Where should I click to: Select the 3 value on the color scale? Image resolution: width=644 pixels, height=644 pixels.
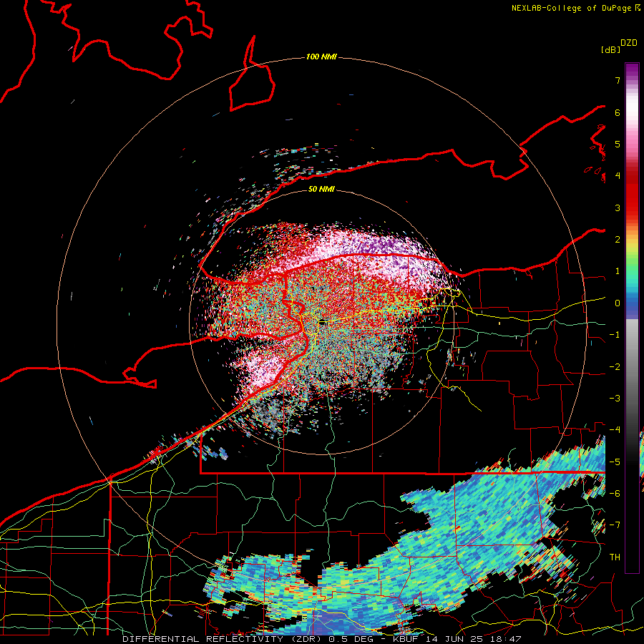618,208
